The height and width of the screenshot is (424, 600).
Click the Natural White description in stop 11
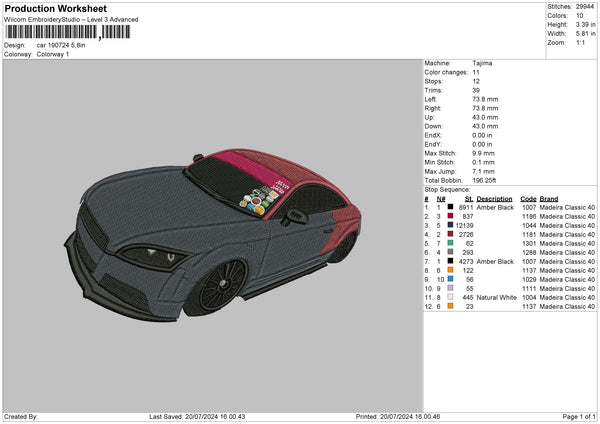[x=497, y=297]
